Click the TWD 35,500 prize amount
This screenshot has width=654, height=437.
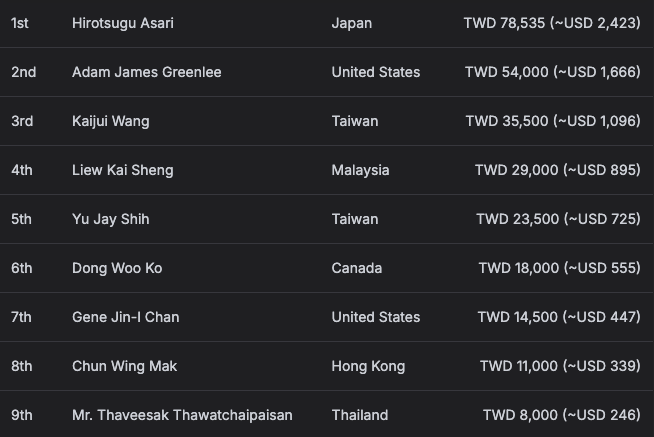[553, 121]
